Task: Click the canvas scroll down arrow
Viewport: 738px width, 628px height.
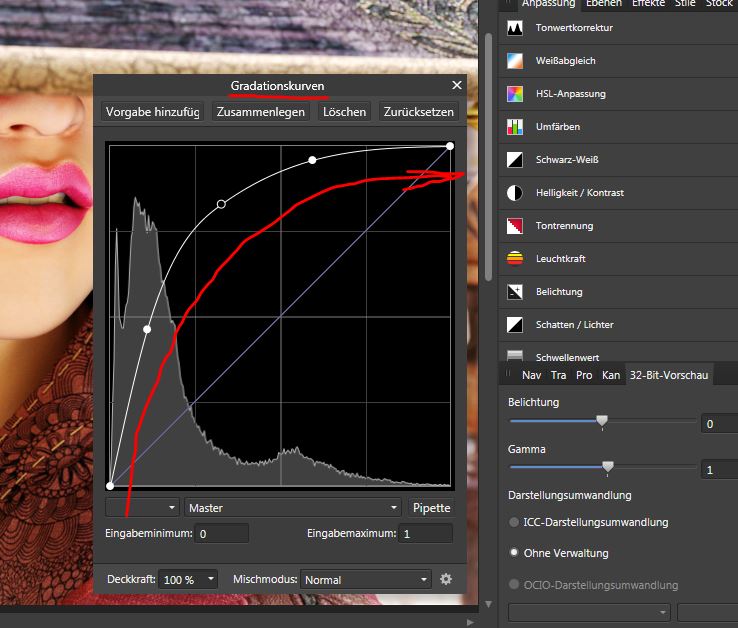Action: point(489,604)
